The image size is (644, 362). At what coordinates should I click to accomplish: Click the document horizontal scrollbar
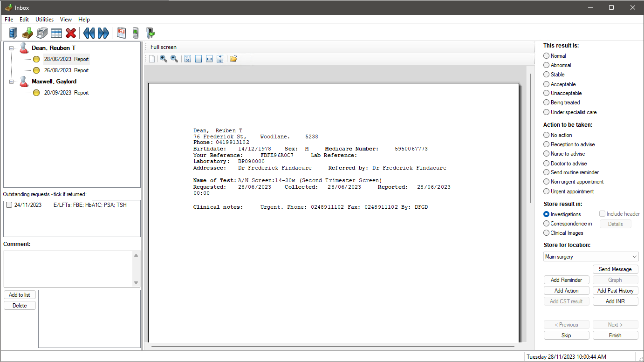tap(333, 347)
